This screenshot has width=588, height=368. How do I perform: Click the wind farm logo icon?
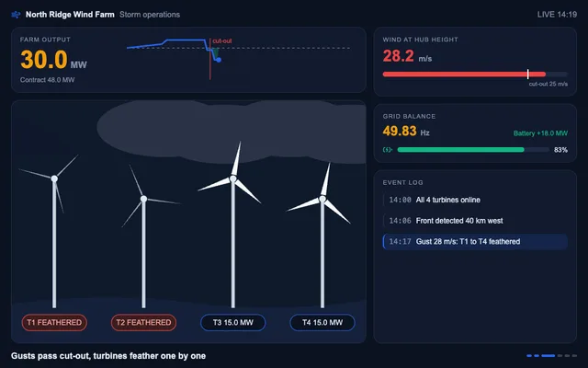tap(16, 15)
